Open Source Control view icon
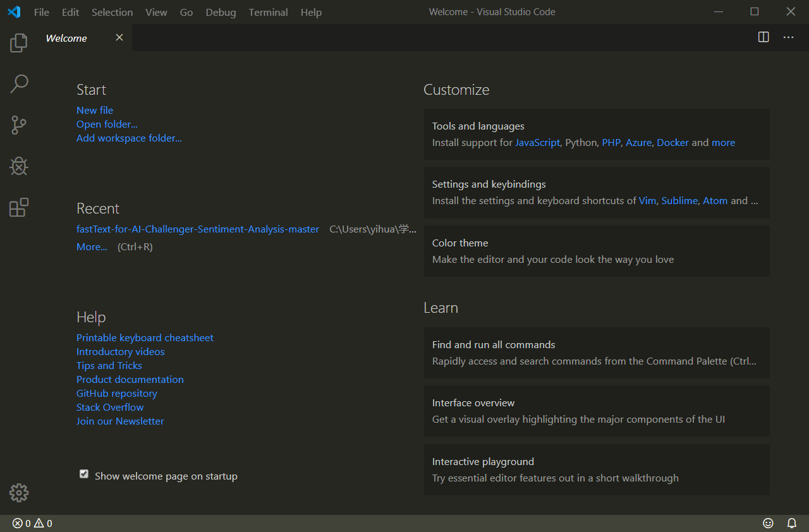The width and height of the screenshot is (809, 532). click(19, 125)
